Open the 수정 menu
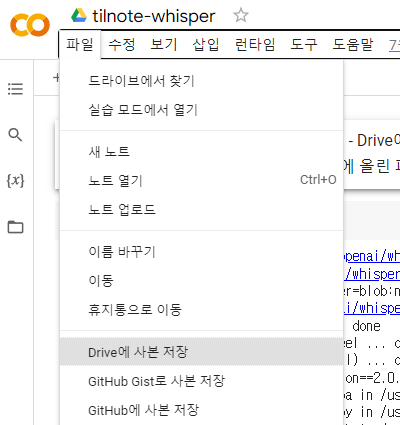The height and width of the screenshot is (425, 400). (122, 44)
